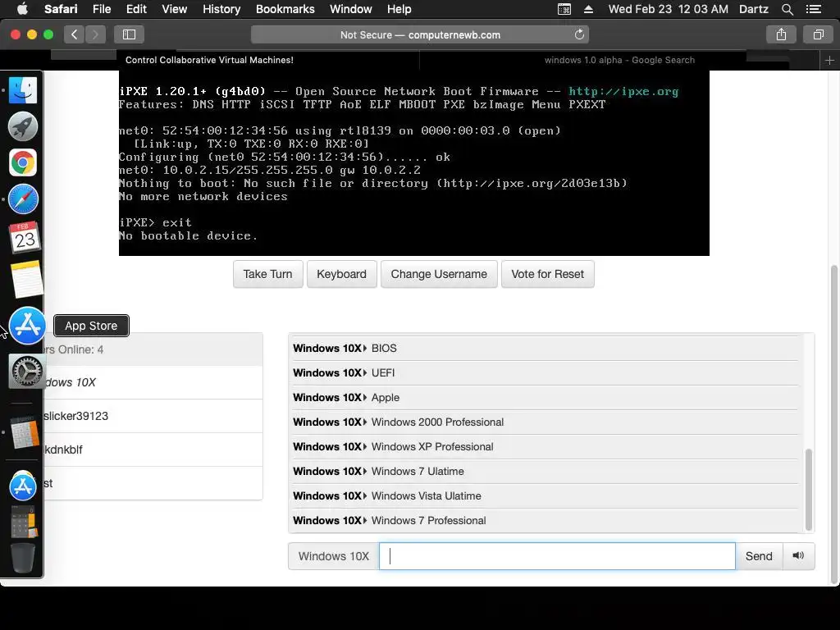Open the Notes app in Dock
The height and width of the screenshot is (630, 840).
tap(26, 279)
